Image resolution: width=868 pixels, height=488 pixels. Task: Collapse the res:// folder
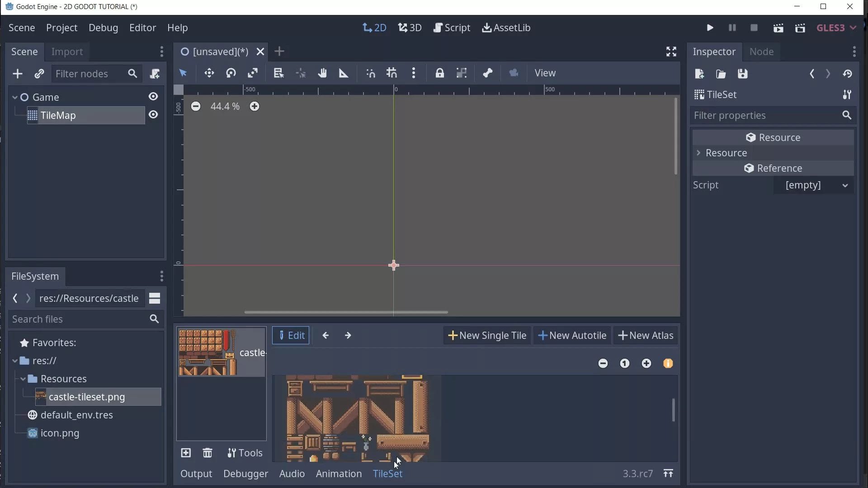(x=15, y=361)
